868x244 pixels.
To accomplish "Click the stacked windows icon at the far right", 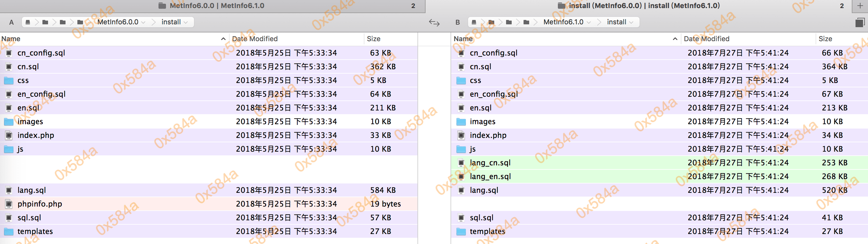I will coord(860,22).
